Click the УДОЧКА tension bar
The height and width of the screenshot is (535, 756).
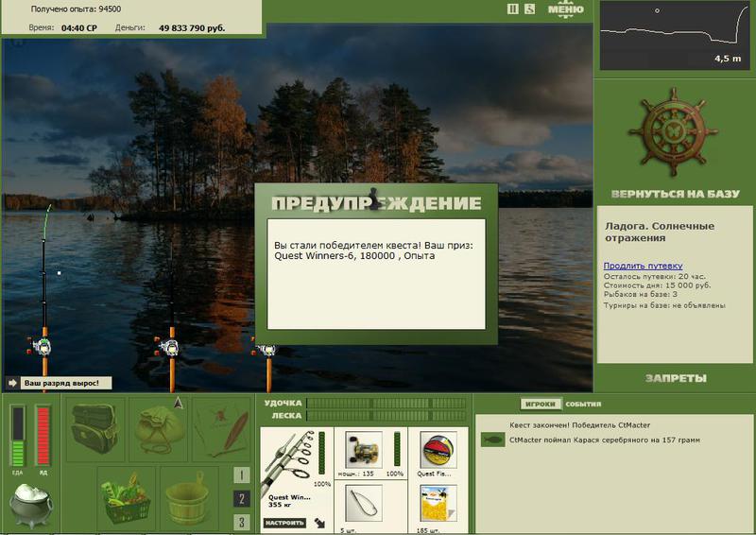pos(387,403)
